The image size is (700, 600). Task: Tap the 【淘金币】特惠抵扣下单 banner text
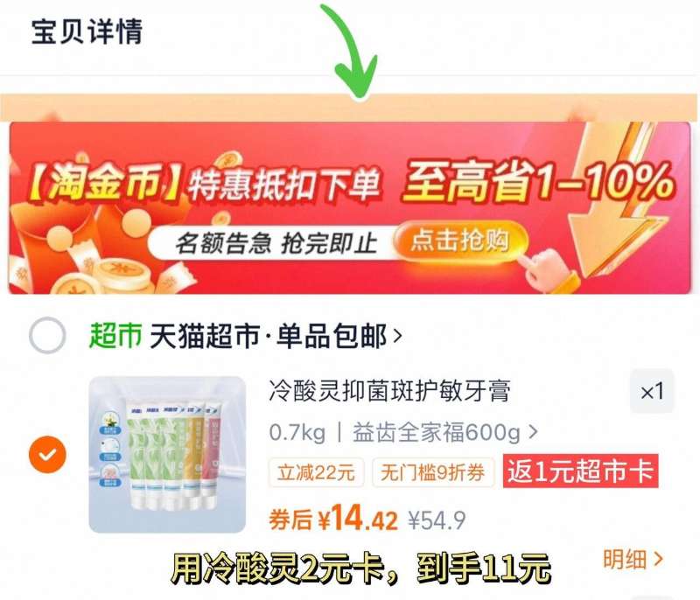coord(206,185)
